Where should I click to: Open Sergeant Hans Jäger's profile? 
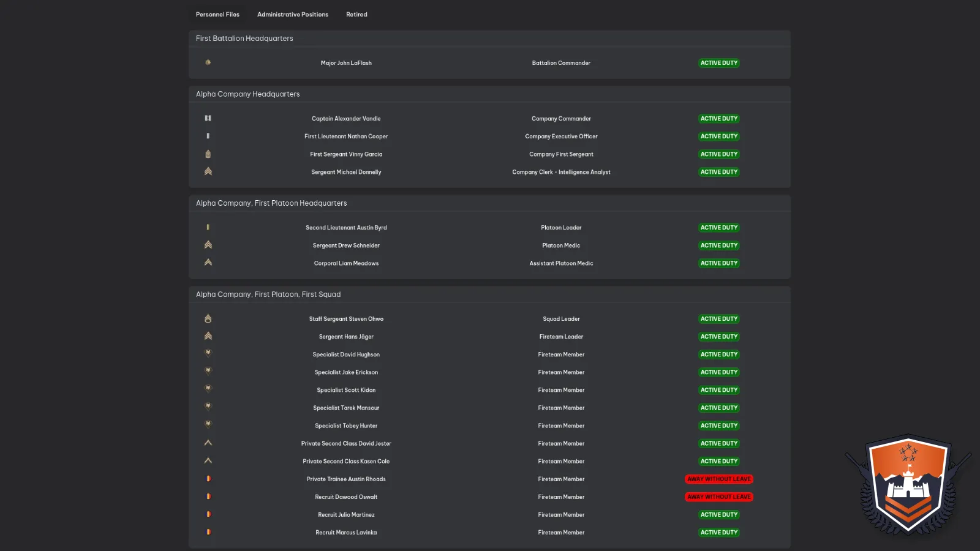(346, 337)
